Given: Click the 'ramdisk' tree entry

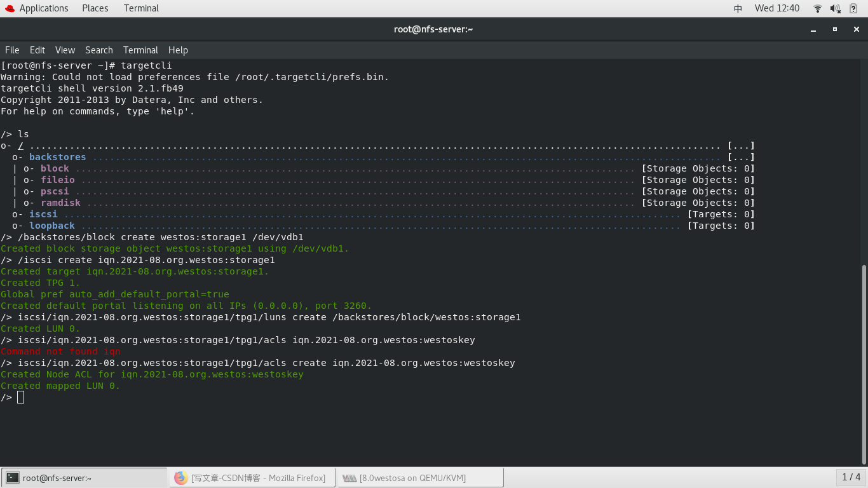Looking at the screenshot, I should point(60,203).
